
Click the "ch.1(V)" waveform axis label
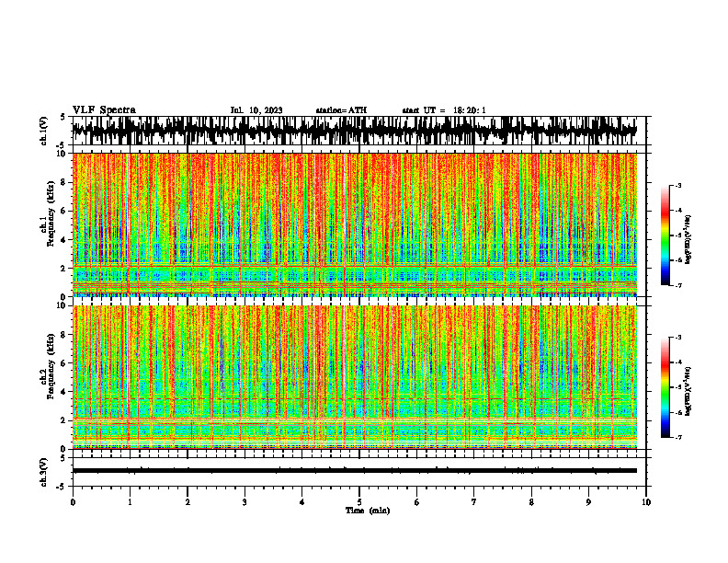click(x=44, y=131)
